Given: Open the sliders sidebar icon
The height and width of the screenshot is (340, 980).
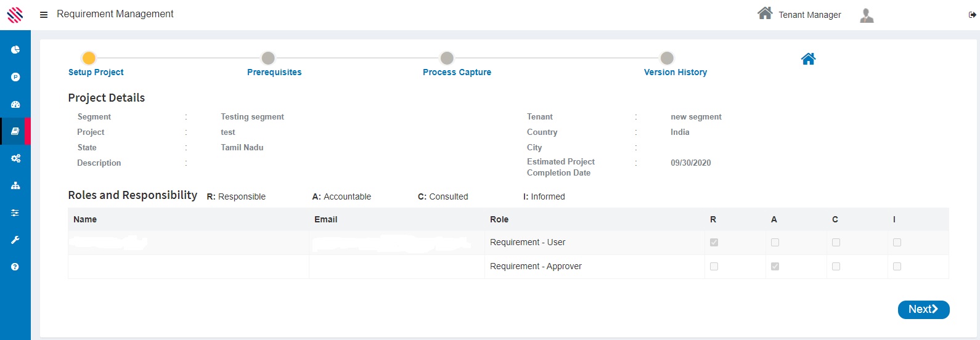Looking at the screenshot, I should (x=15, y=212).
